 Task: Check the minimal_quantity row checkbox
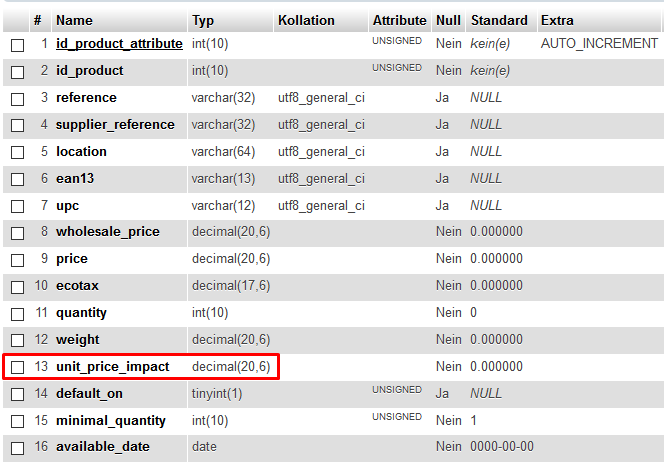(17, 421)
